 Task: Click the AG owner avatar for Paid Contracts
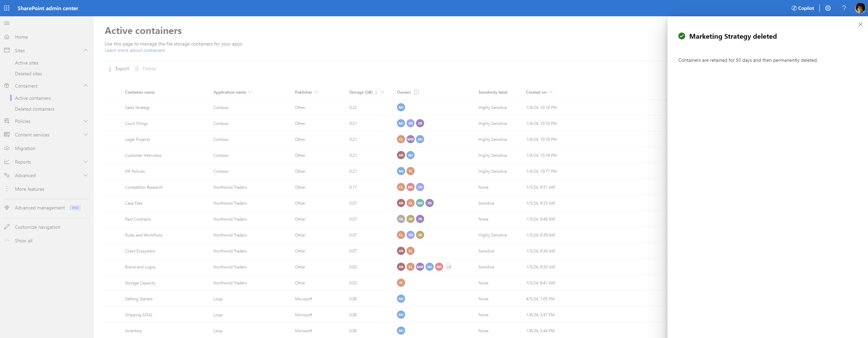[x=401, y=219]
